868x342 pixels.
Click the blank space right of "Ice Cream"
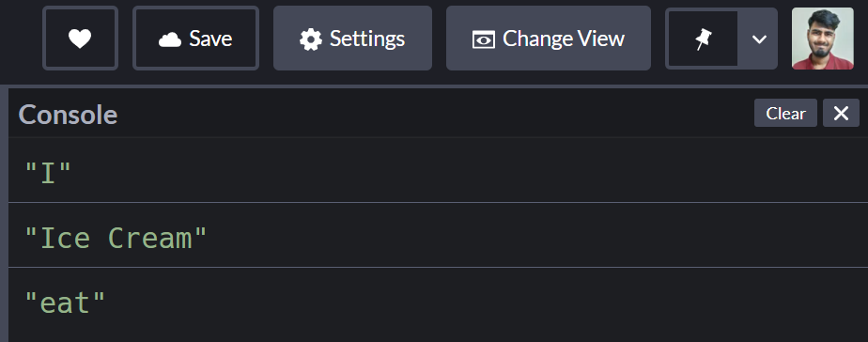pyautogui.click(x=537, y=237)
